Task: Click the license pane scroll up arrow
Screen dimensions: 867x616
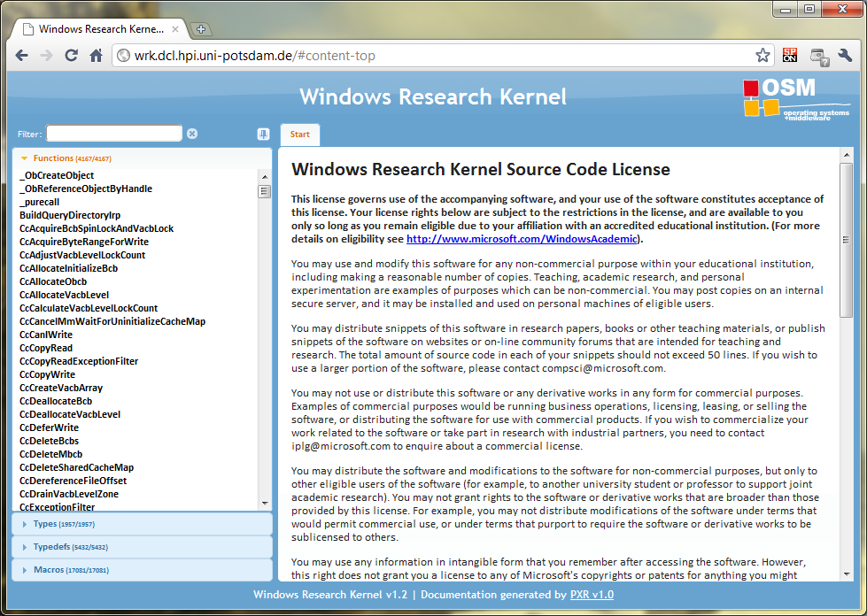Action: (846, 155)
